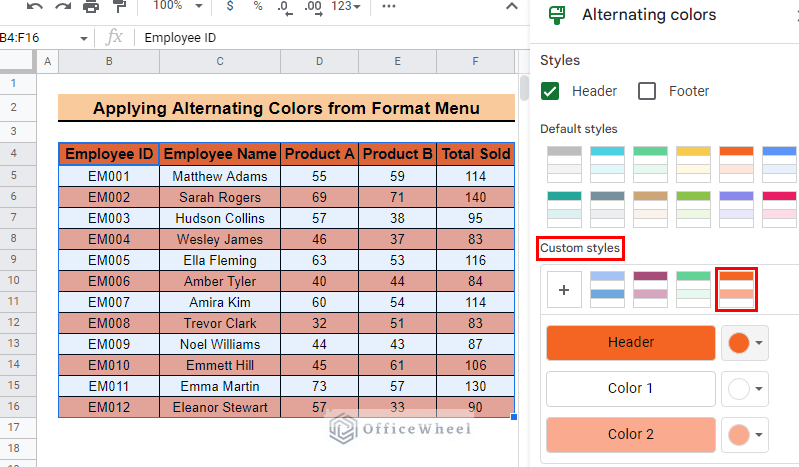This screenshot has height=467, width=799.
Task: Choose the yellow default style
Action: tap(693, 164)
